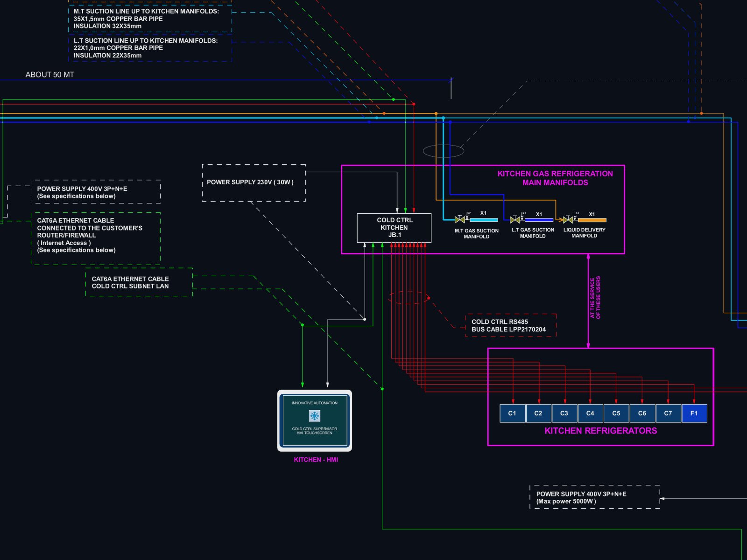The image size is (747, 560).
Task: Select the L.T gas suction manifold valve
Action: [515, 219]
